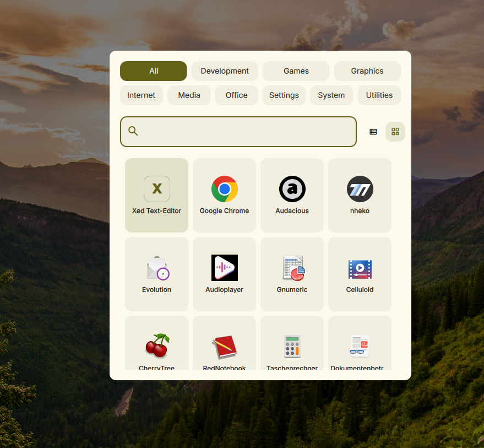Launch Xed Text-Editor app
This screenshot has width=484, height=448.
(156, 195)
